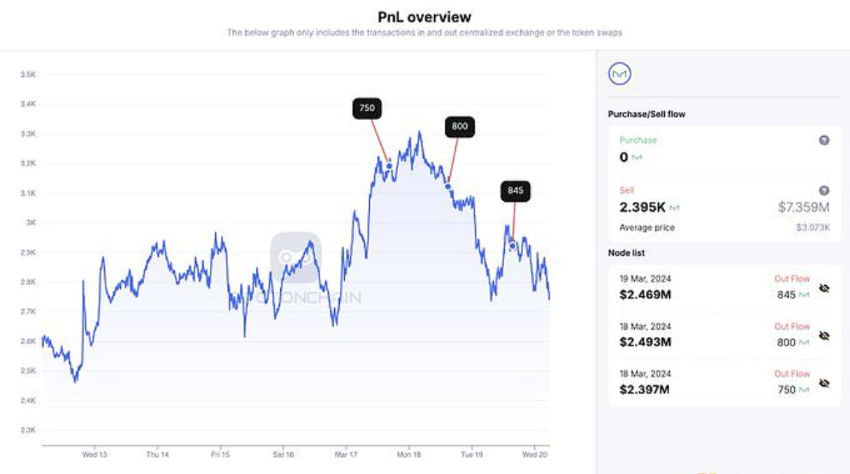Toggle visibility of the $2.493M node
The width and height of the screenshot is (850, 474).
point(824,336)
